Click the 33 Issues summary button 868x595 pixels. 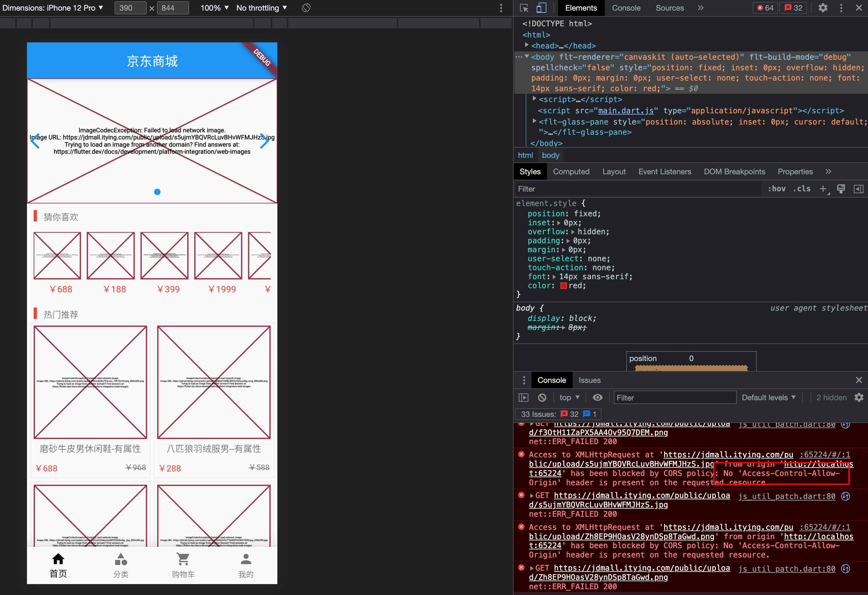[558, 414]
